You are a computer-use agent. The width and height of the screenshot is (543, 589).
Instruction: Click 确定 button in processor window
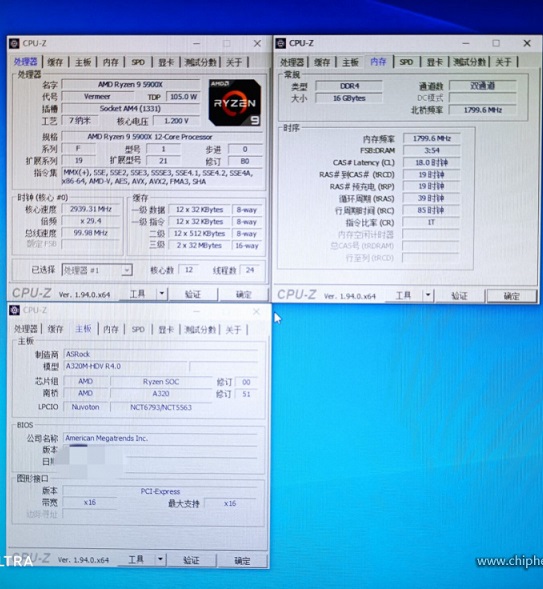(243, 294)
